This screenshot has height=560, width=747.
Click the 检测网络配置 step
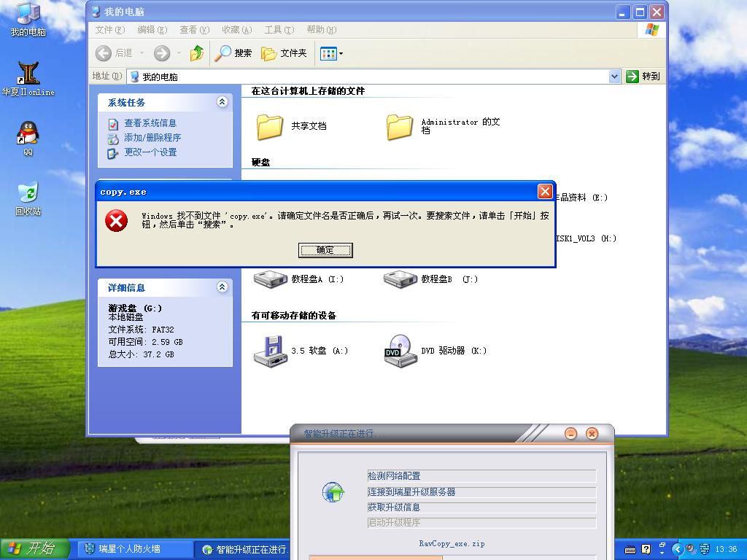[481, 475]
